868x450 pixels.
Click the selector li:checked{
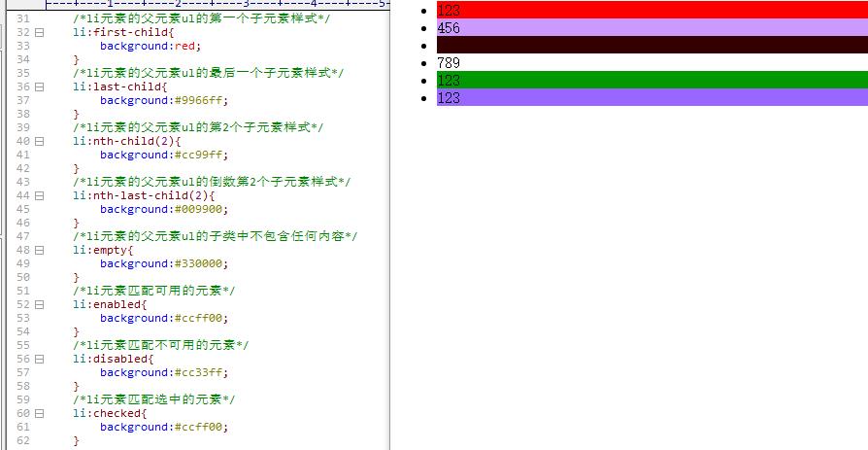(x=110, y=413)
